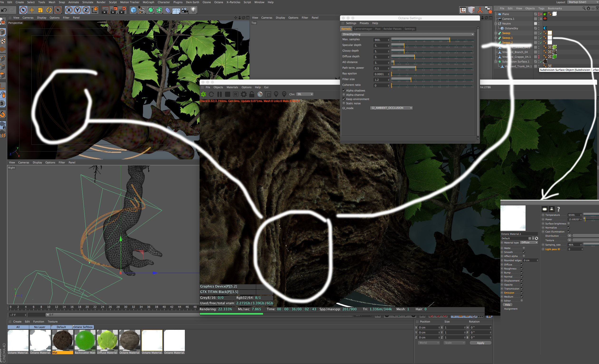
Task: Restart render with Octane logo icon
Action: pos(203,94)
